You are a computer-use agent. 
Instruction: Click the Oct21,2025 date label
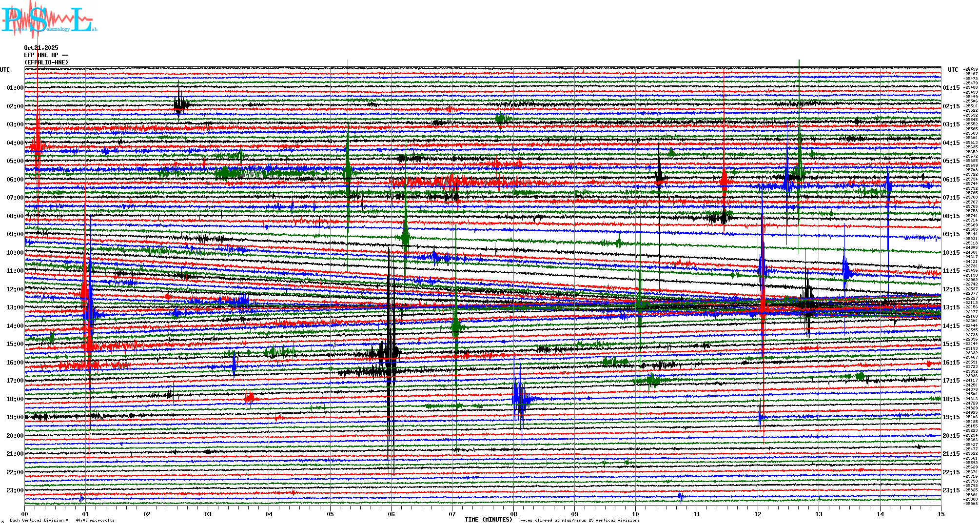41,48
